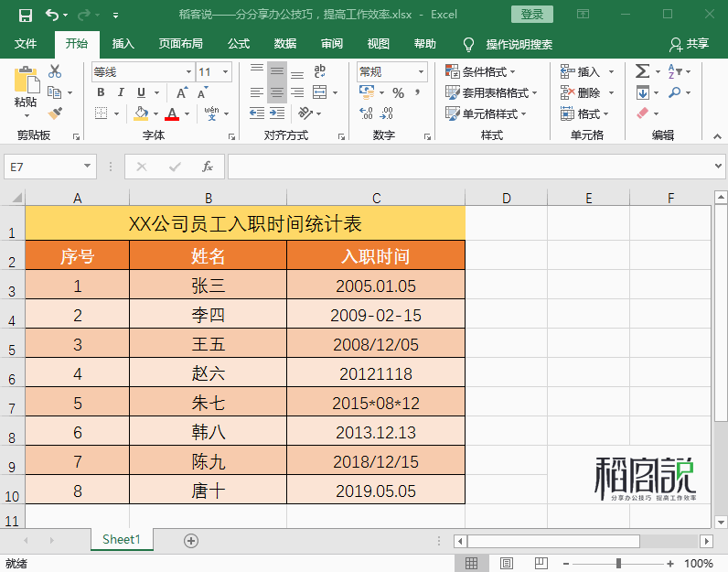Viewport: 728px width, 572px height.
Task: Toggle Italic formatting
Action: (x=121, y=92)
